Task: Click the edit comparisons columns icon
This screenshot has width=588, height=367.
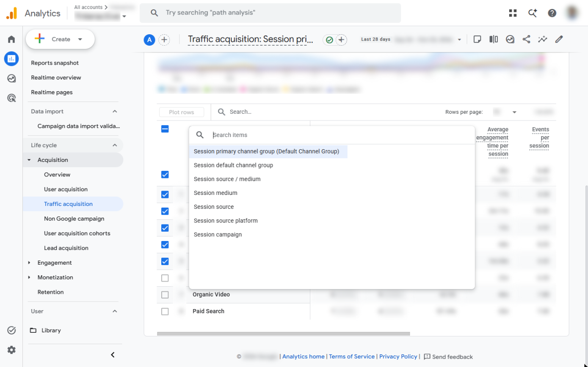Action: pos(494,39)
